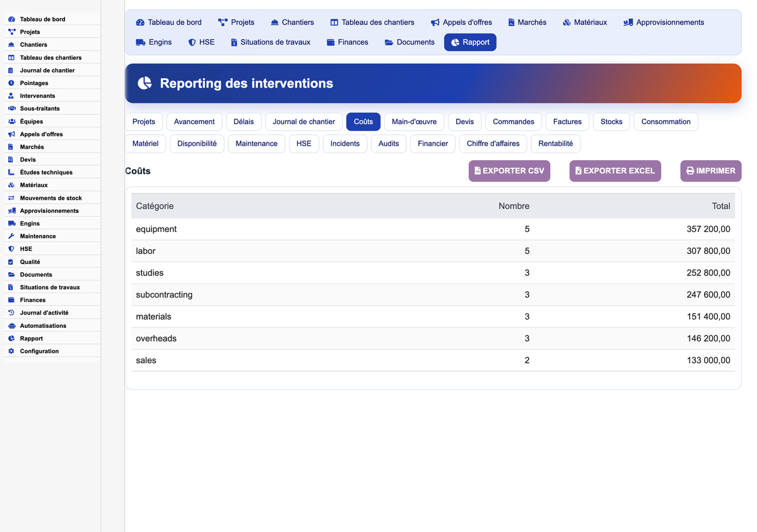
Task: Click the Situations de travaux invoice icon in top navigation
Action: pyautogui.click(x=234, y=43)
